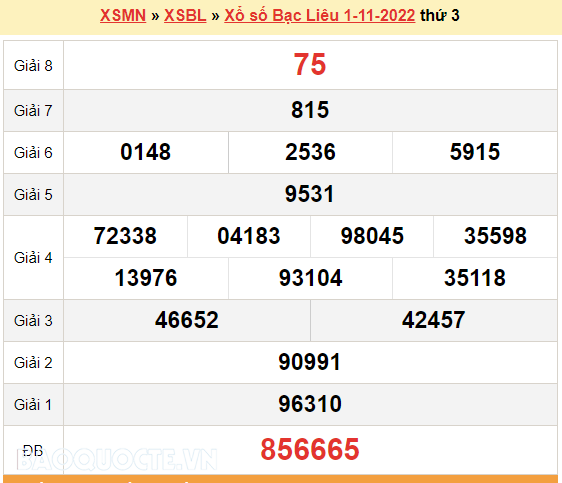Viewport: 562px width, 483px height.
Task: Click the Giải 6 row label
Action: [33, 153]
